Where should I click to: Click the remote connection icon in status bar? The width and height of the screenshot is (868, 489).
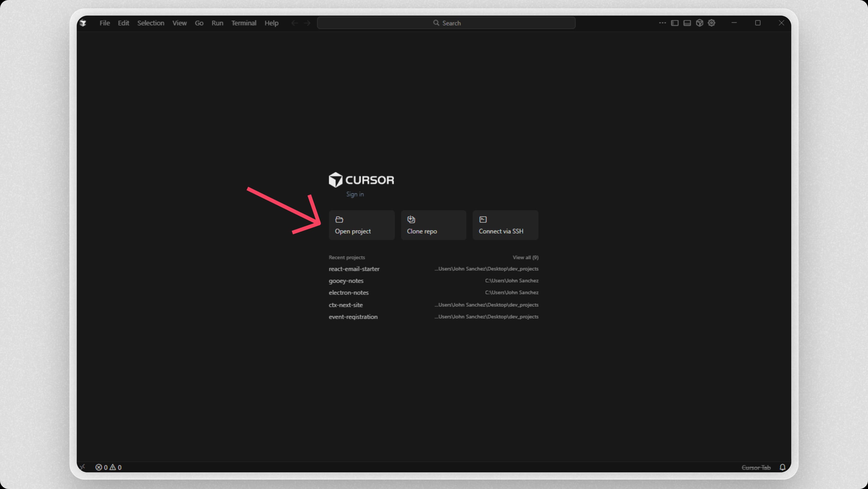[83, 467]
